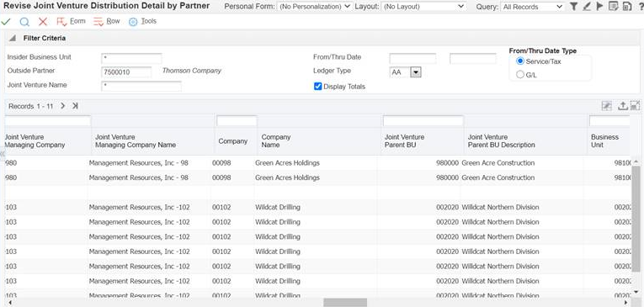The width and height of the screenshot is (644, 307).
Task: Click the Outside Partner field
Action: (126, 72)
